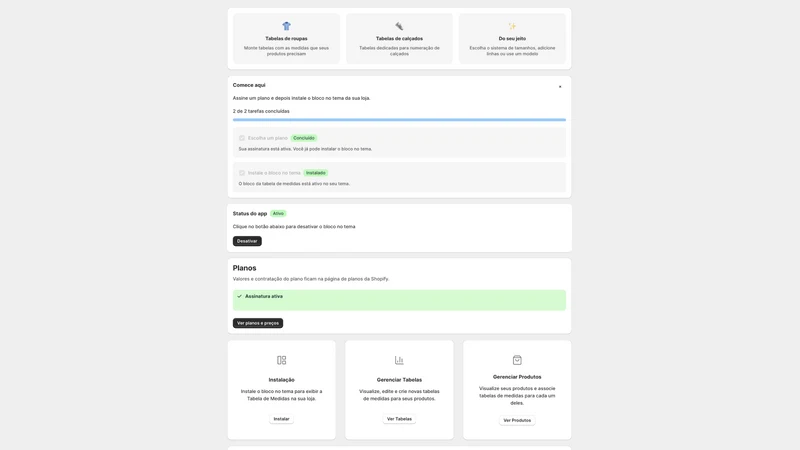
Task: Click the Planos heading
Action: pos(244,268)
